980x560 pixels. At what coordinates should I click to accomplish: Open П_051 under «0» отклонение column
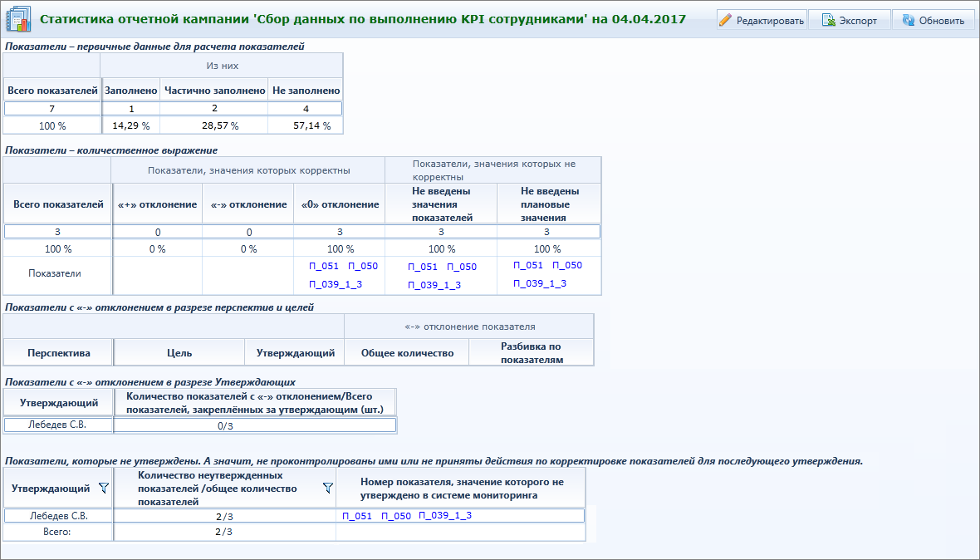[324, 266]
